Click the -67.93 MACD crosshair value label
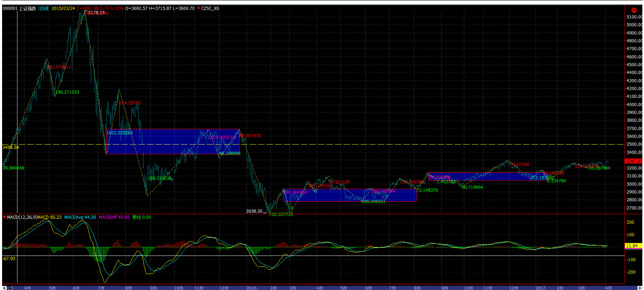 [9, 259]
